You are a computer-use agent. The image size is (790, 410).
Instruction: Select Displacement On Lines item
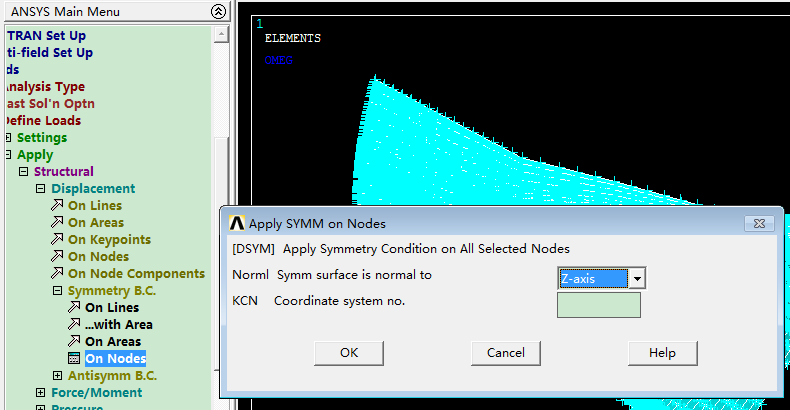pos(95,206)
